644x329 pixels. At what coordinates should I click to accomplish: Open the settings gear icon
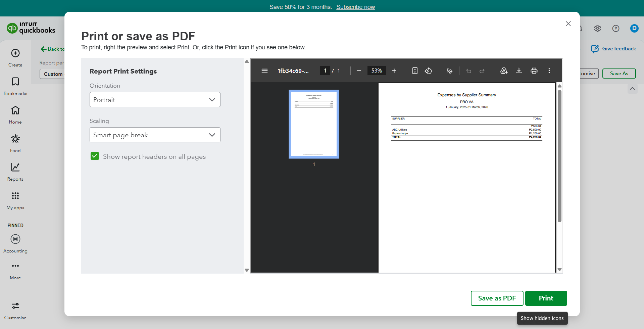click(597, 29)
